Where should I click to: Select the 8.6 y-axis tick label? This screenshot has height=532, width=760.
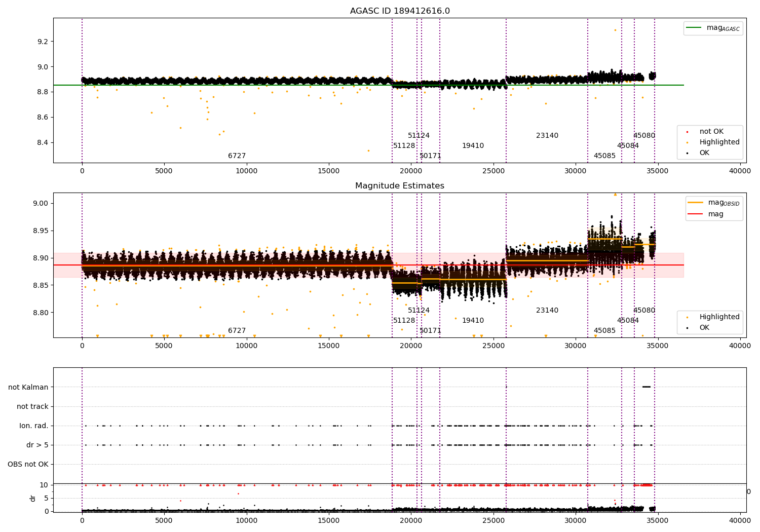click(x=43, y=118)
